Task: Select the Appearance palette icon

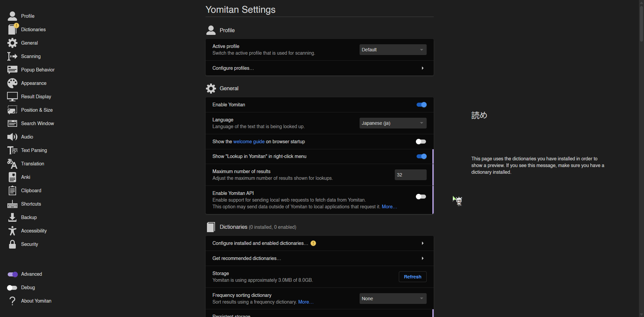Action: (12, 83)
